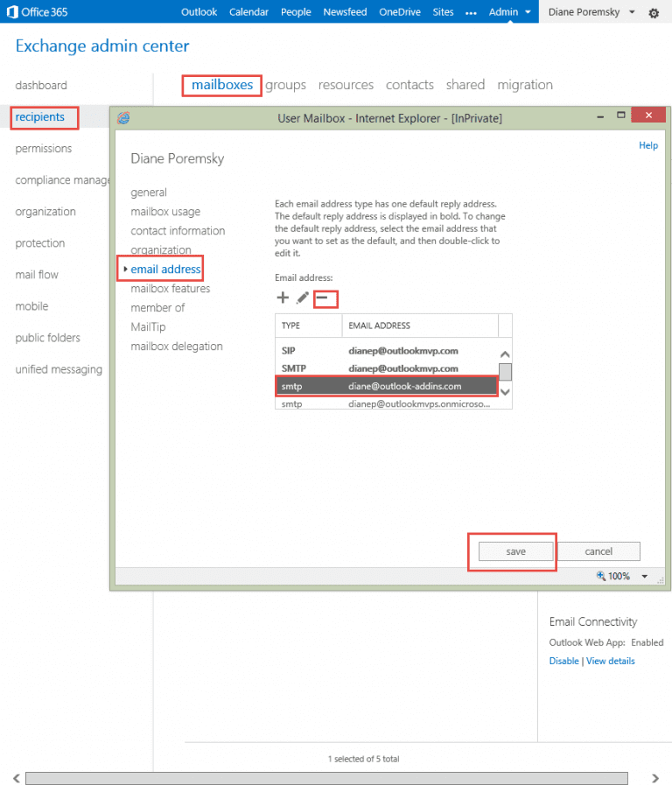The width and height of the screenshot is (672, 785).
Task: Open People in the top navigation
Action: (296, 12)
